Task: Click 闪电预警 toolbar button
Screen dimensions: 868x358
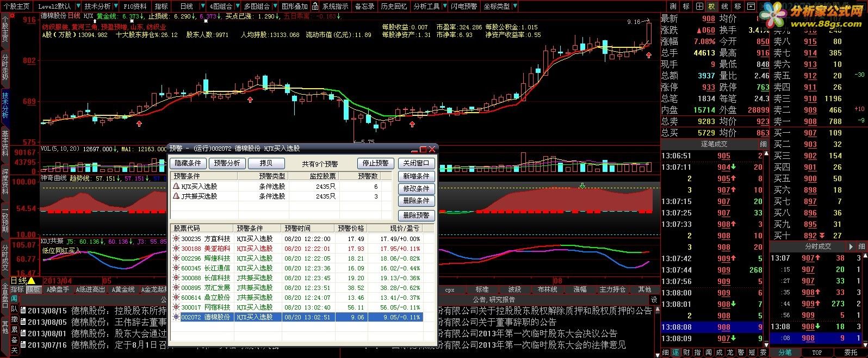Action: [x=464, y=6]
